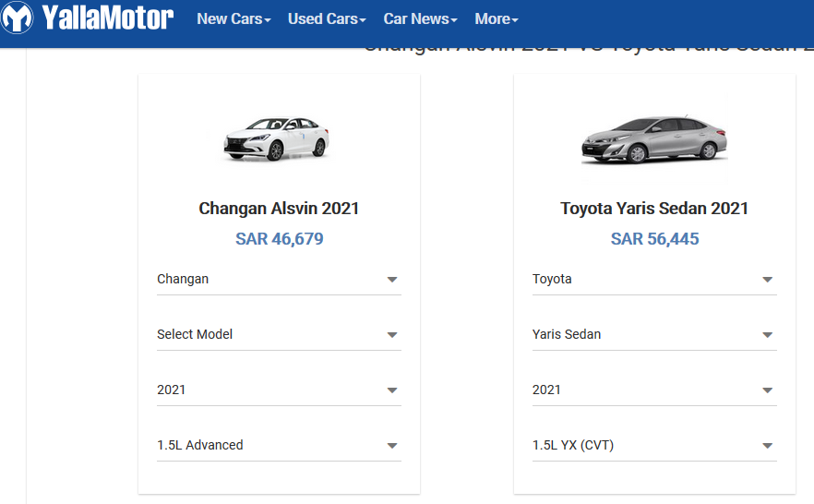Click the YallaMotor wordmark text
814x504 pixels.
(x=107, y=18)
